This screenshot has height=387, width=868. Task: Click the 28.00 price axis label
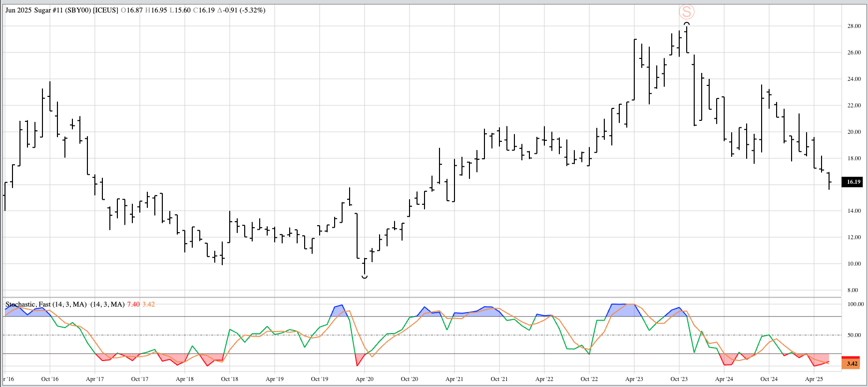point(854,26)
